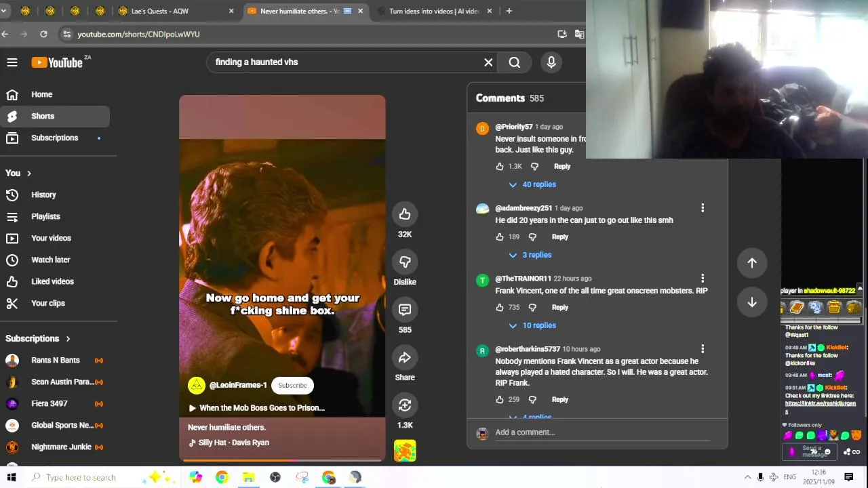Expand 40 replies under @Priority57
Image resolution: width=868 pixels, height=488 pixels.
point(532,184)
